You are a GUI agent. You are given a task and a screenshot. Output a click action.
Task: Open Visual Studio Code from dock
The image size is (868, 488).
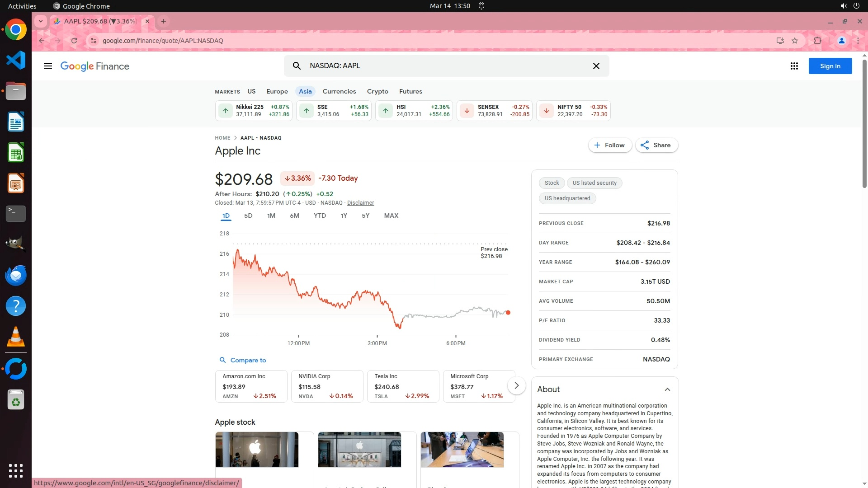point(16,61)
